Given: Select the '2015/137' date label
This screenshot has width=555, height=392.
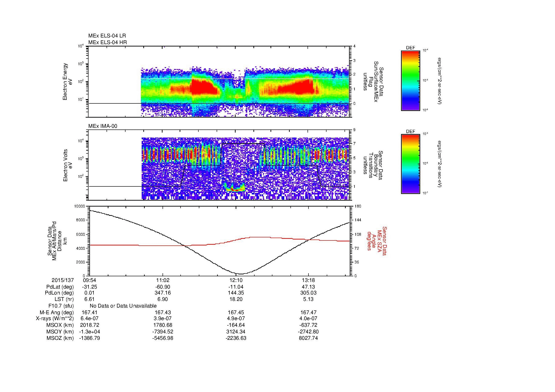Looking at the screenshot, I should point(63,280).
